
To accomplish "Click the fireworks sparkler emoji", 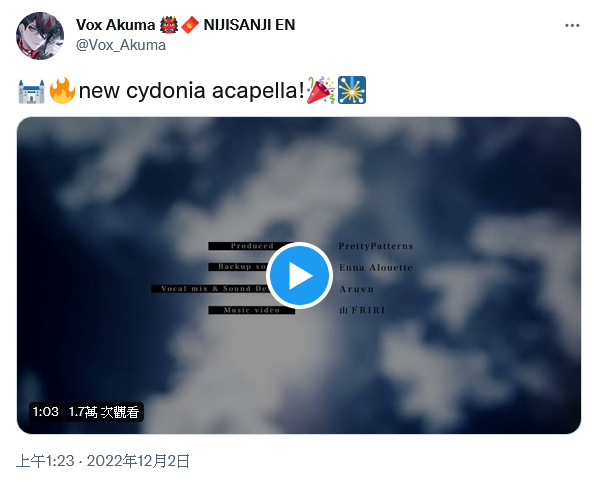I will pos(352,90).
